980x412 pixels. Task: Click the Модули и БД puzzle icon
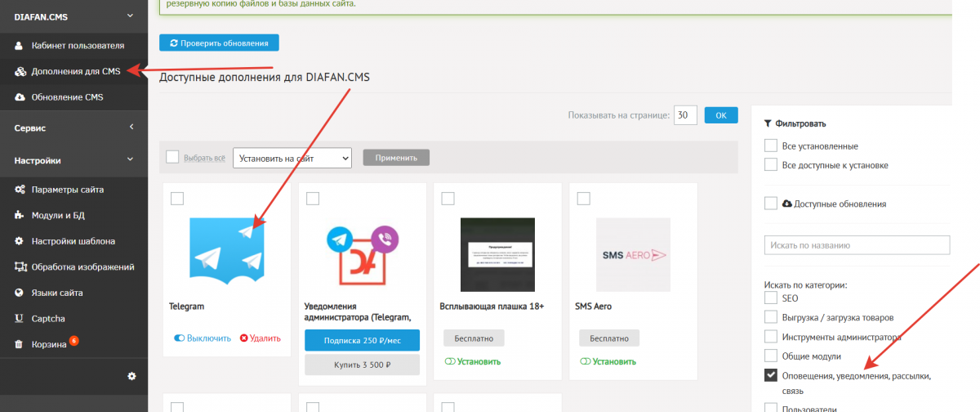tap(20, 216)
